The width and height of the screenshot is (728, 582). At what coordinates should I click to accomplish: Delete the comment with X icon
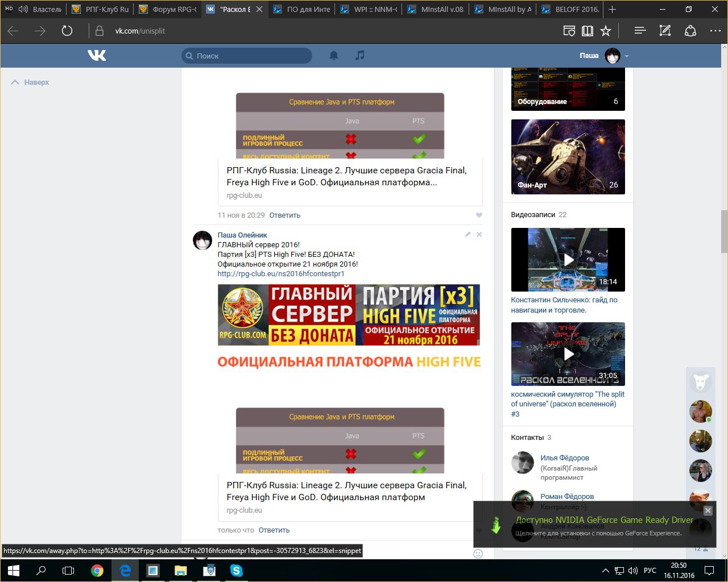pyautogui.click(x=479, y=235)
